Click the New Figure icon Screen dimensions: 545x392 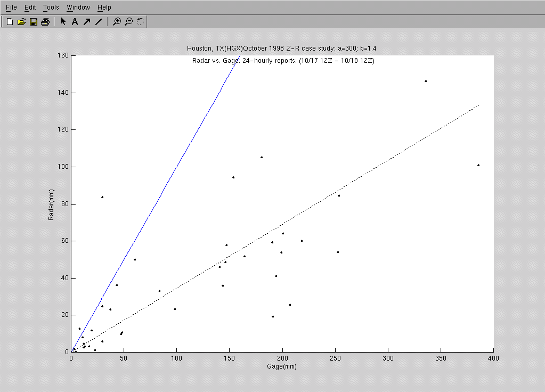click(10, 21)
